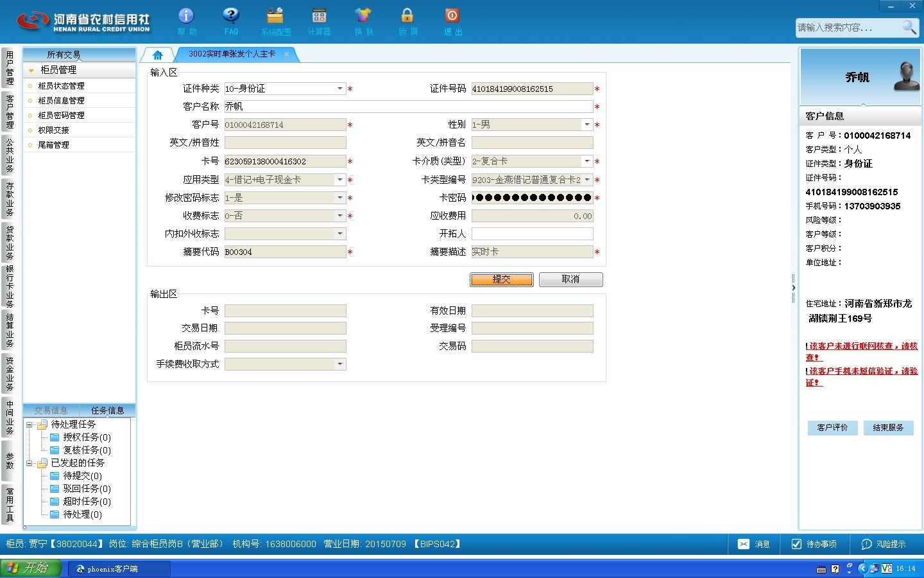The image size is (924, 578).
Task: Click the 开拓人 input field
Action: (533, 234)
